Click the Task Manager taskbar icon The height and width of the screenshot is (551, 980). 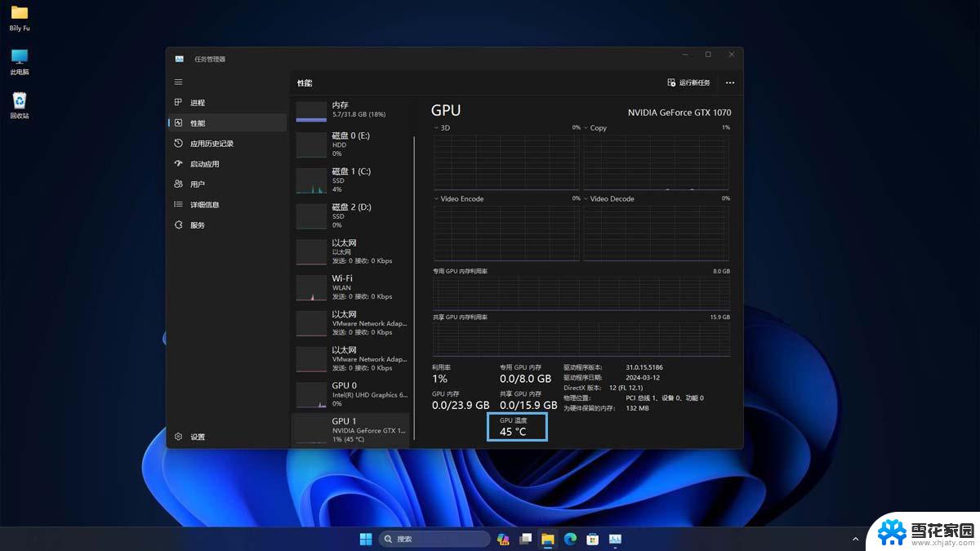click(x=615, y=539)
